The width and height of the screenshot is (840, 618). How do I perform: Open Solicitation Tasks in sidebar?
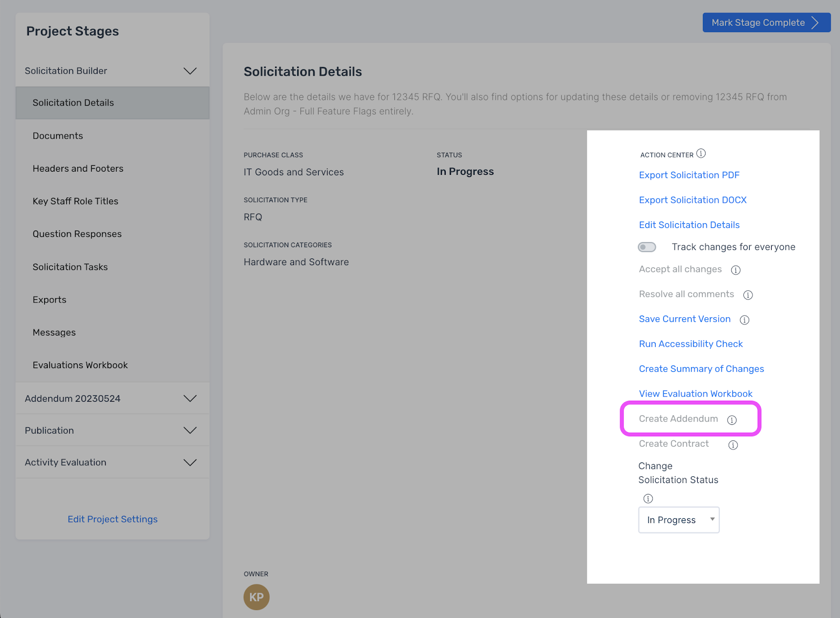point(112,267)
